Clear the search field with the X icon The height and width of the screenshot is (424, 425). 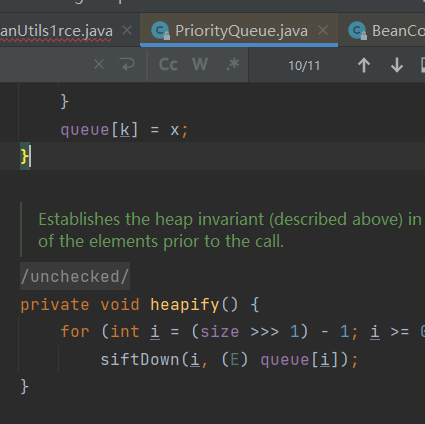pos(99,64)
